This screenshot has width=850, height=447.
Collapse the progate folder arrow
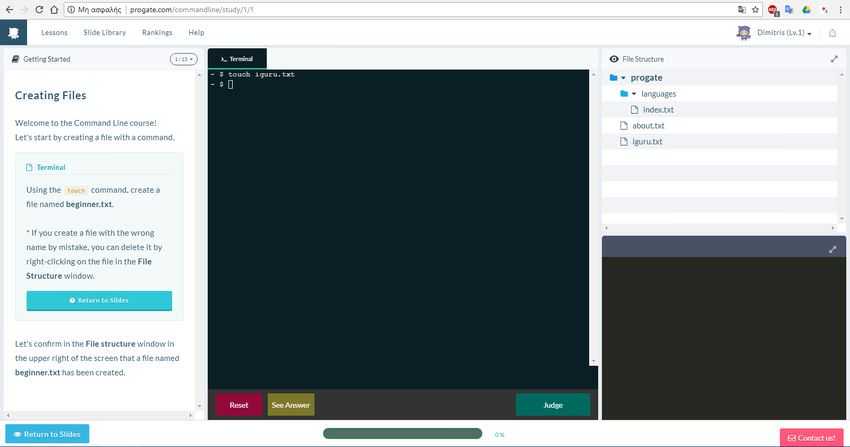(x=623, y=78)
